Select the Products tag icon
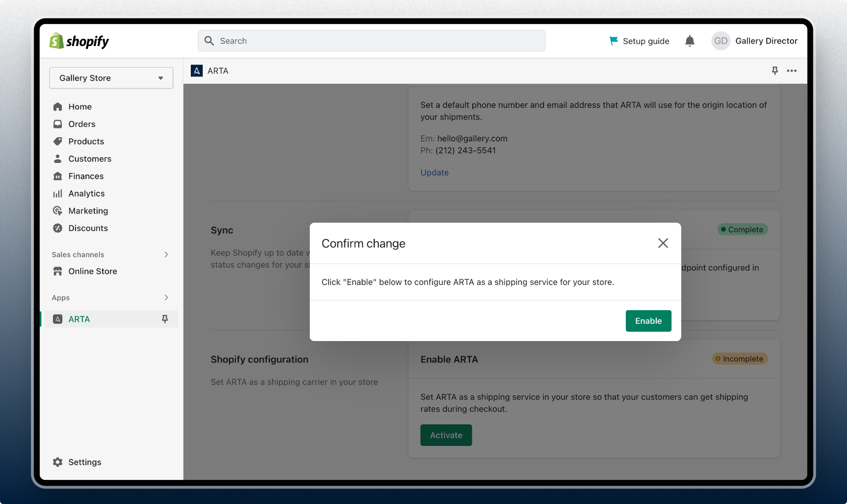The height and width of the screenshot is (504, 847). [x=58, y=141]
